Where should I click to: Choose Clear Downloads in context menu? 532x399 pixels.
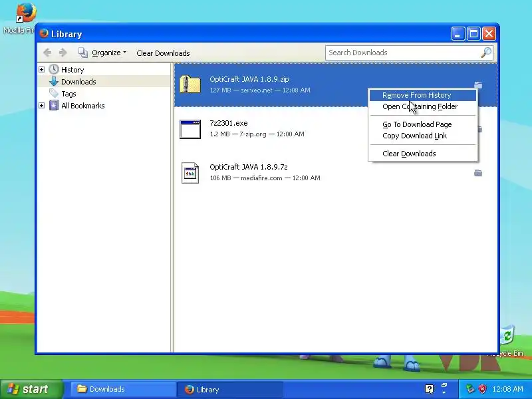pyautogui.click(x=423, y=154)
